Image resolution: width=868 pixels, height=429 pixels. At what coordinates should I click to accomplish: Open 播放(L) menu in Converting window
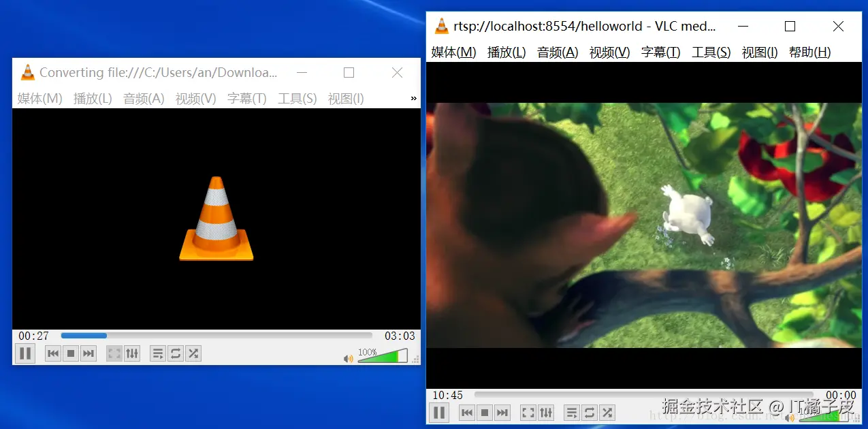(93, 99)
